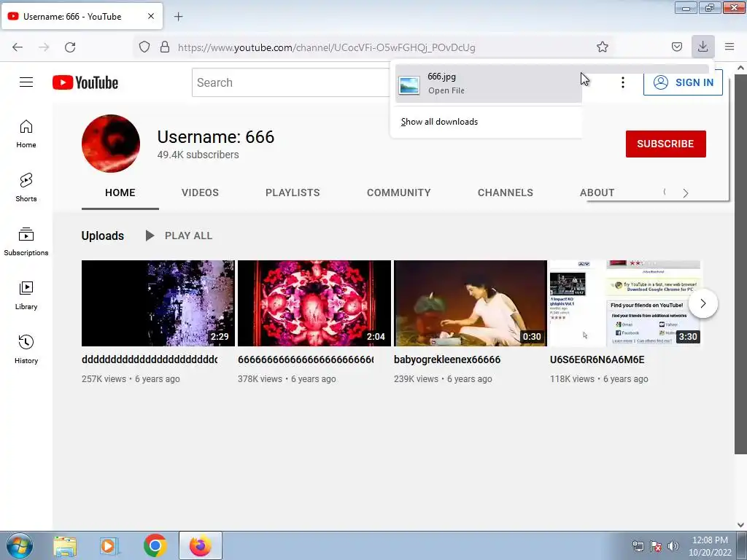Image resolution: width=747 pixels, height=560 pixels.
Task: Open History in the sidebar
Action: click(x=26, y=349)
